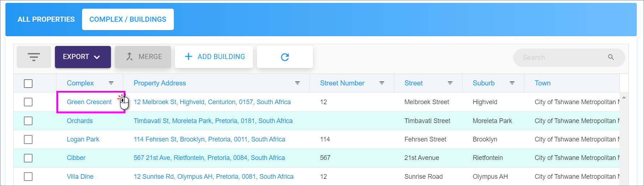Viewport: 644px width, 186px height.
Task: Check the Green Crescent row checkbox
Action: coord(28,102)
